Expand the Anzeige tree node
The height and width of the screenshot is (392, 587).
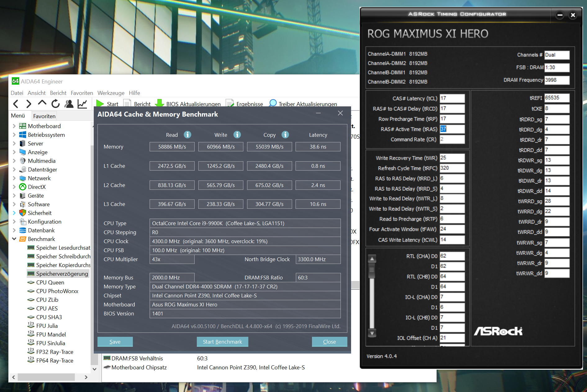click(14, 152)
